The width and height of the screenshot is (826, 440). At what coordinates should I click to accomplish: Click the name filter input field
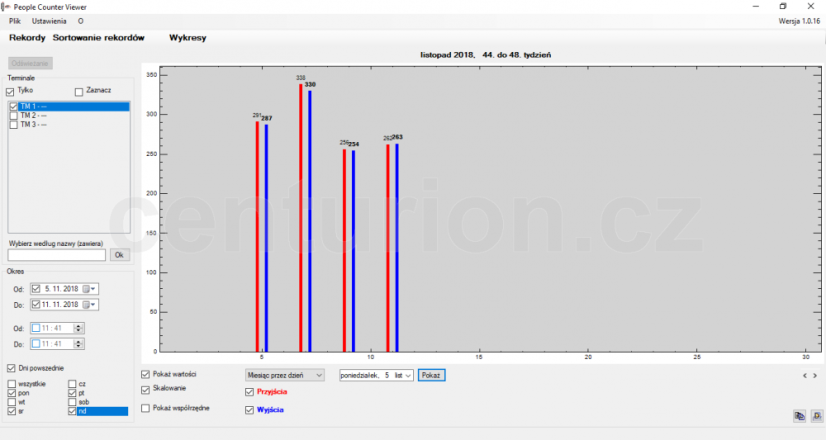pyautogui.click(x=56, y=255)
